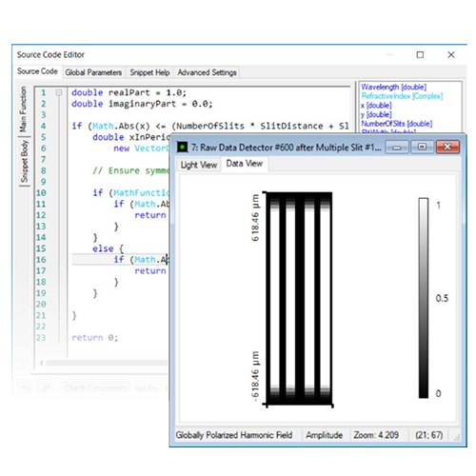
Task: Open Advanced Settings tab
Action: [x=207, y=72]
